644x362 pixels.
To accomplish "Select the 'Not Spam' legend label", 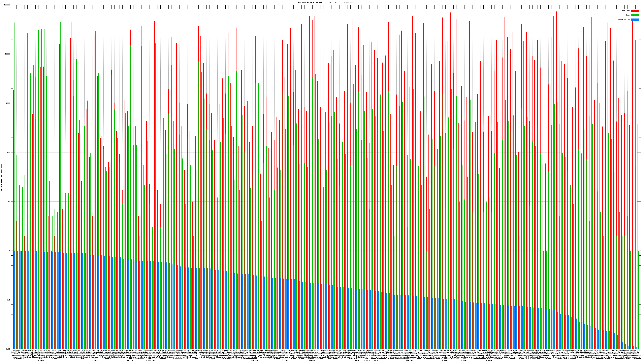I will pyautogui.click(x=626, y=11).
